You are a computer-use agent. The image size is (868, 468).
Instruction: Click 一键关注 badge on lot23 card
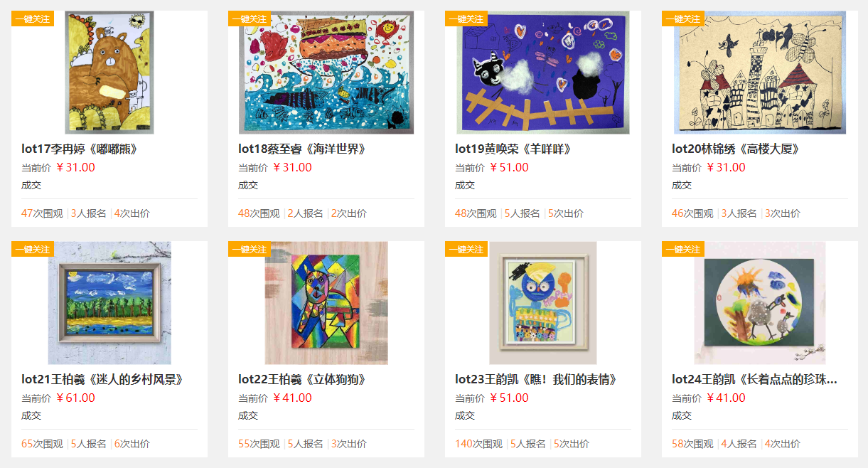coord(466,249)
